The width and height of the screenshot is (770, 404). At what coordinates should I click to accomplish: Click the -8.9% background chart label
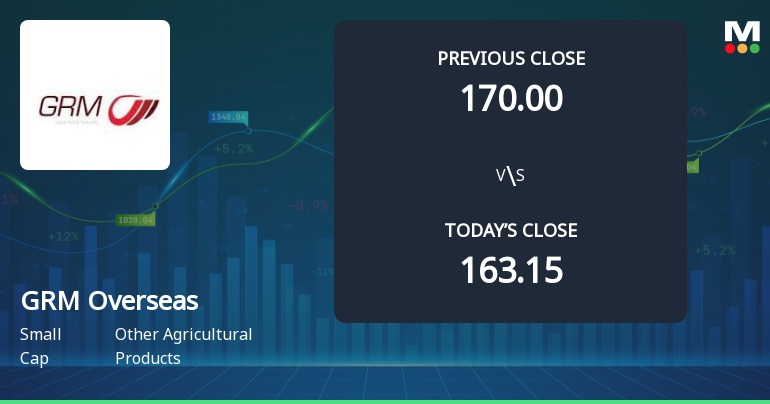pos(308,206)
